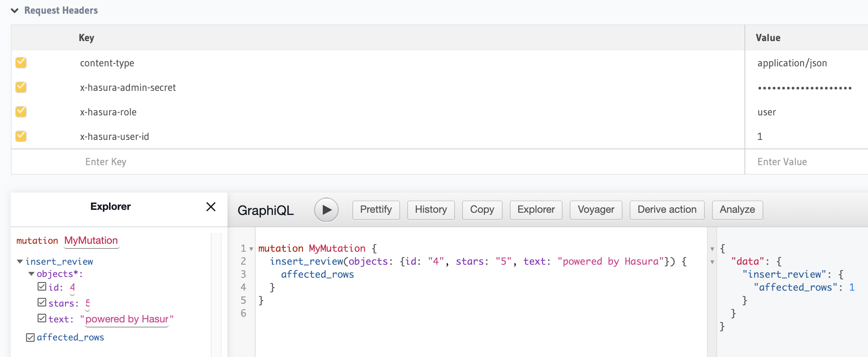Image resolution: width=868 pixels, height=357 pixels.
Task: Open Voyager view
Action: [596, 210]
